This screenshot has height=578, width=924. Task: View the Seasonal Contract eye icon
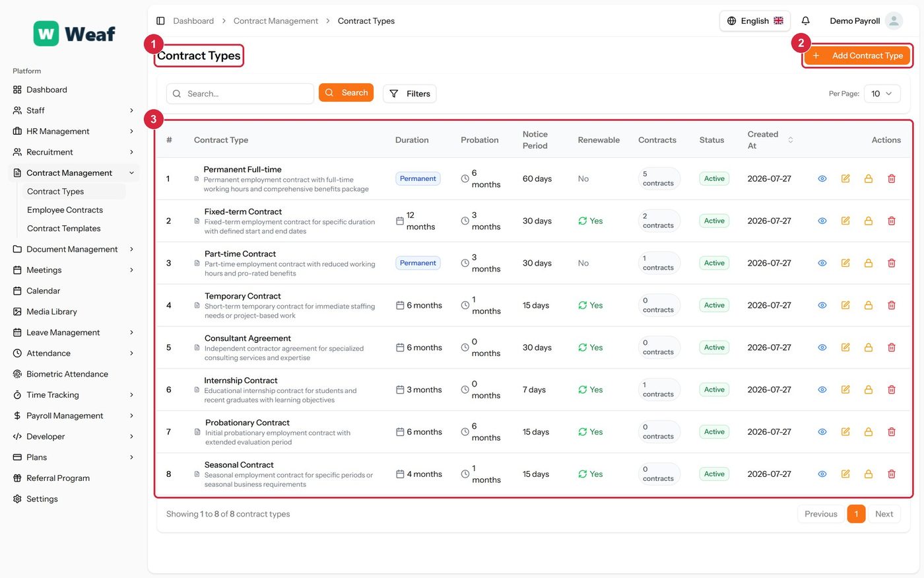click(822, 475)
